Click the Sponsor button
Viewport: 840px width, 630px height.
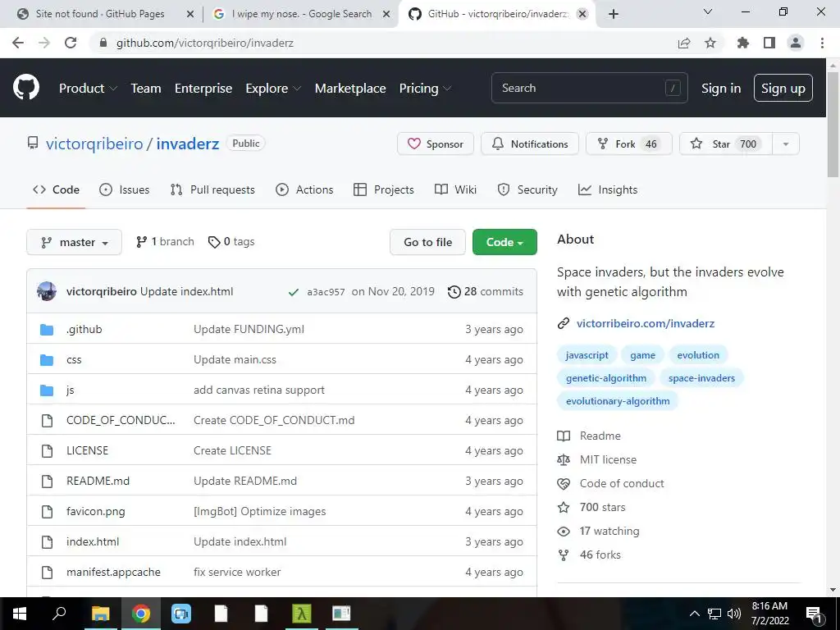[x=436, y=144]
